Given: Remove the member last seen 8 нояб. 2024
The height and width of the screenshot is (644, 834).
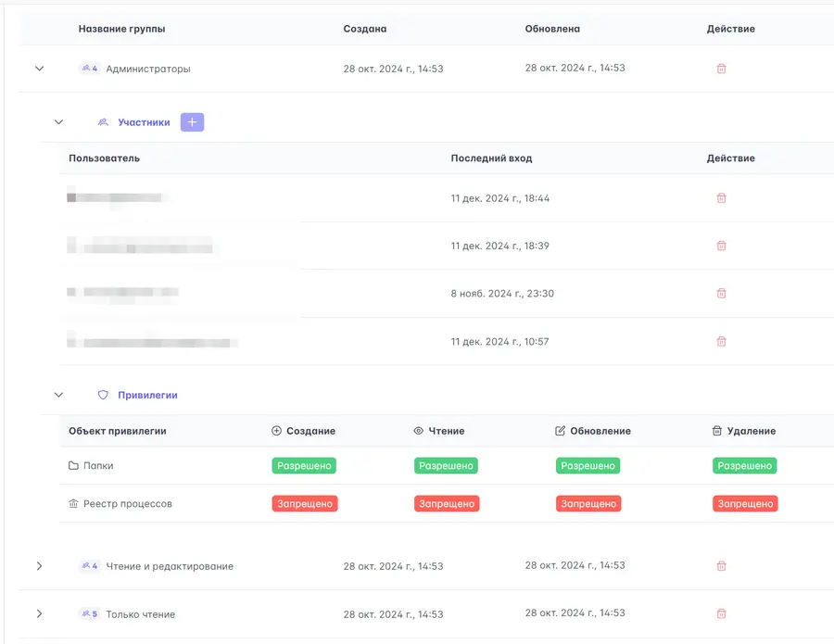Looking at the screenshot, I should coord(721,293).
